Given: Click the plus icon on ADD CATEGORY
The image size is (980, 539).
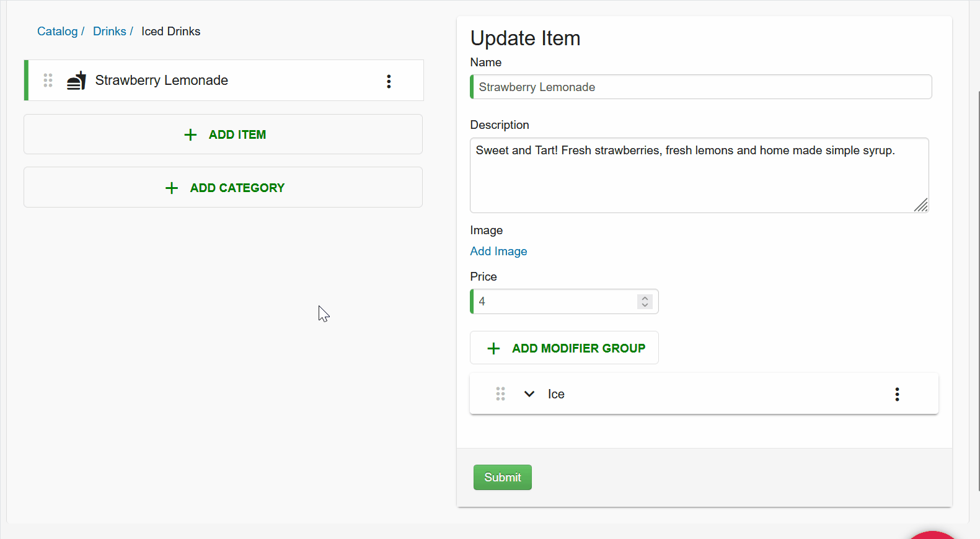Looking at the screenshot, I should (172, 188).
